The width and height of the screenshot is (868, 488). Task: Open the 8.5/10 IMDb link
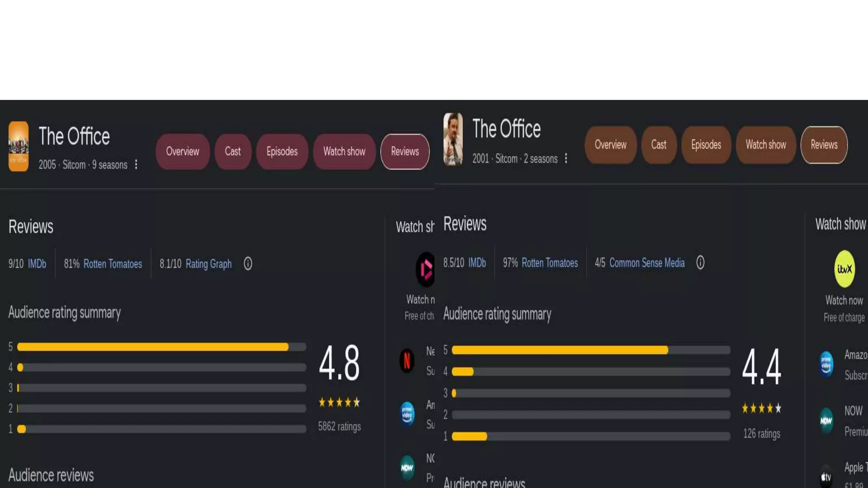click(477, 263)
